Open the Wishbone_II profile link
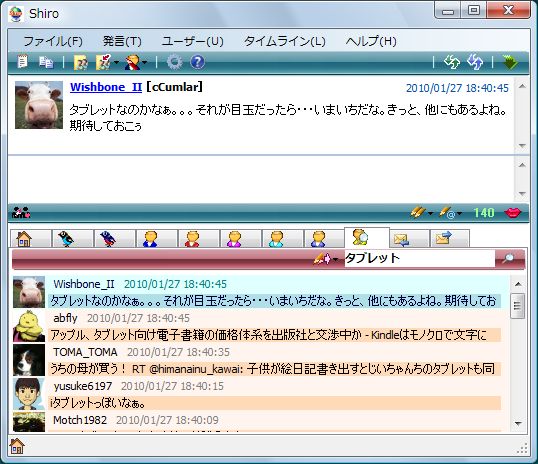The width and height of the screenshot is (538, 464). (x=106, y=87)
